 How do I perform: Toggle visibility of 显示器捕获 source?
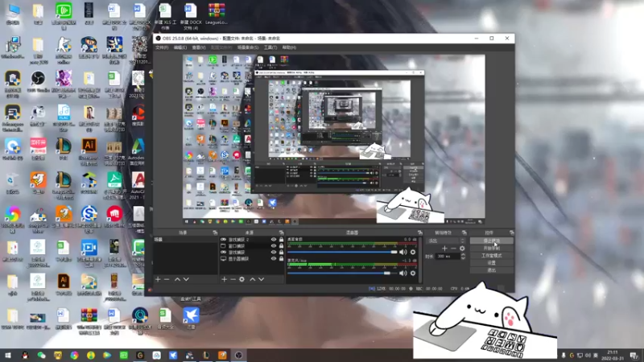pos(274,259)
